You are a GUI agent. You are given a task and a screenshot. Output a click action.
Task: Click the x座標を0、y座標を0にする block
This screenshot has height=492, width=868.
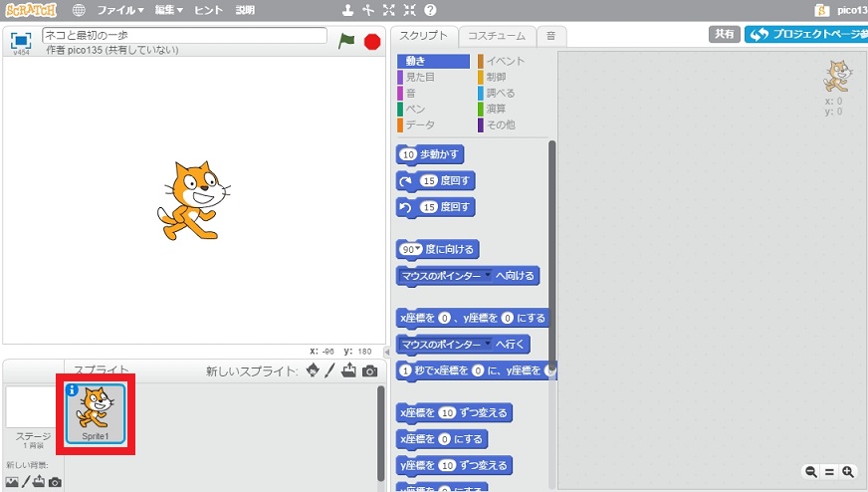pyautogui.click(x=473, y=318)
